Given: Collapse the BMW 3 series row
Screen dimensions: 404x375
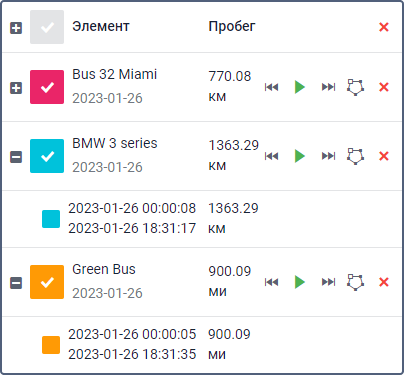Looking at the screenshot, I should [16, 157].
